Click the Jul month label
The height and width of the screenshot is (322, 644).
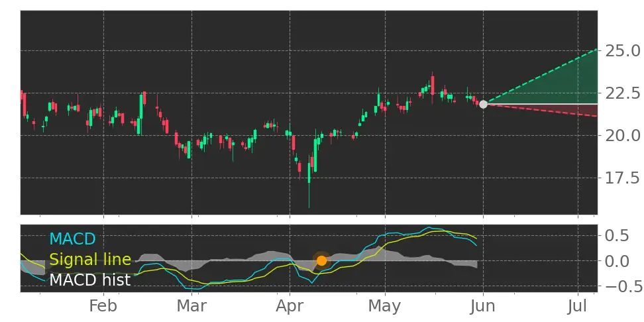578,306
